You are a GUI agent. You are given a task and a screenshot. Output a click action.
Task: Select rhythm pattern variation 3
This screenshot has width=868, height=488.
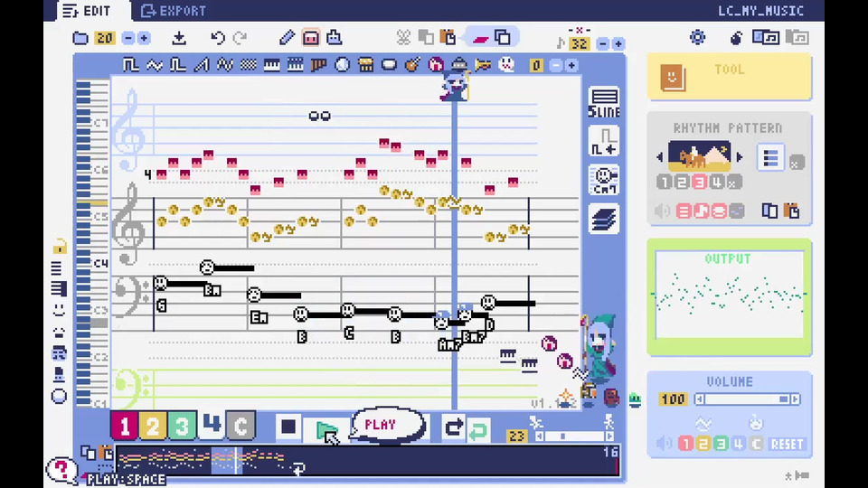700,182
